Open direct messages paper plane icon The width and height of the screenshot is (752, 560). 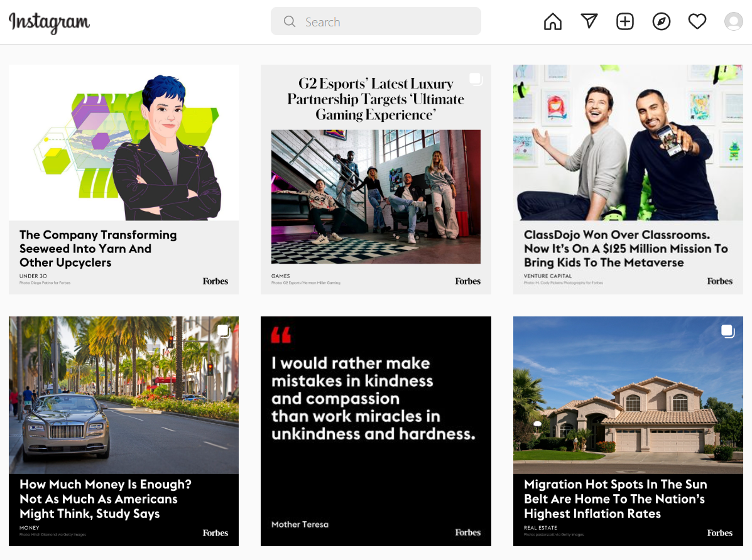pyautogui.click(x=589, y=21)
